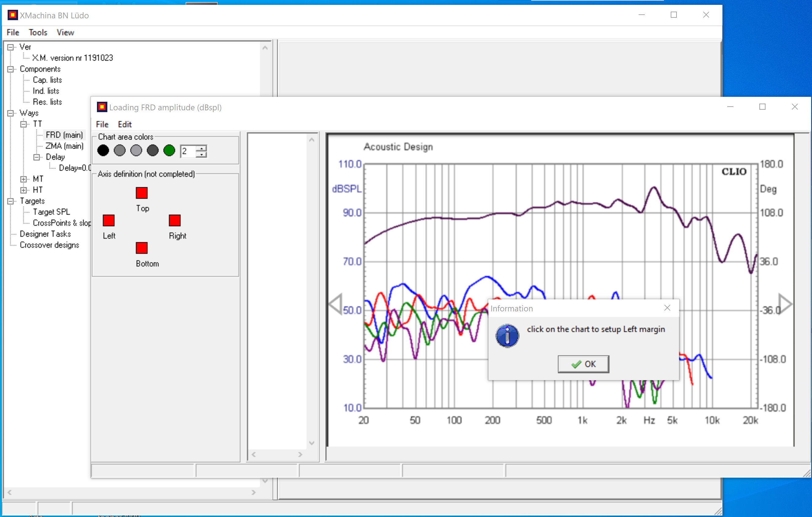
Task: Select the Delay=0.0 tree item
Action: click(75, 168)
